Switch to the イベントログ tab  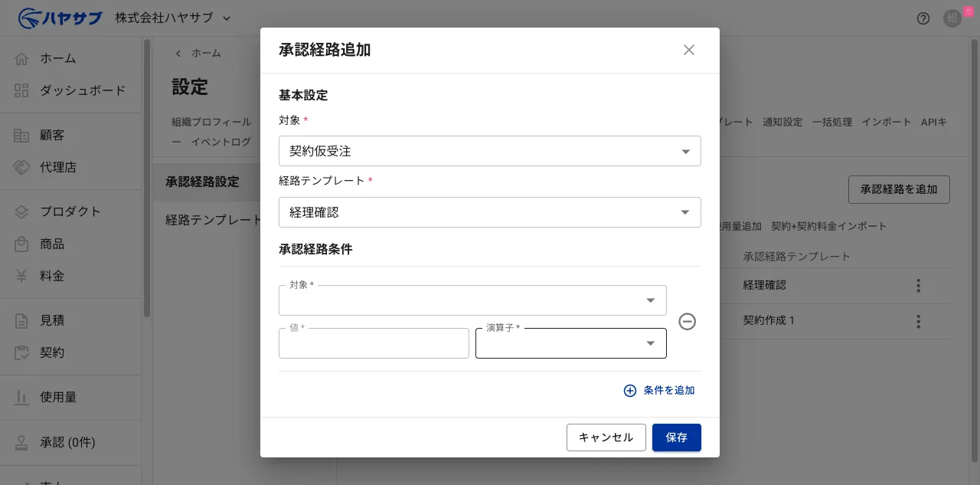220,142
